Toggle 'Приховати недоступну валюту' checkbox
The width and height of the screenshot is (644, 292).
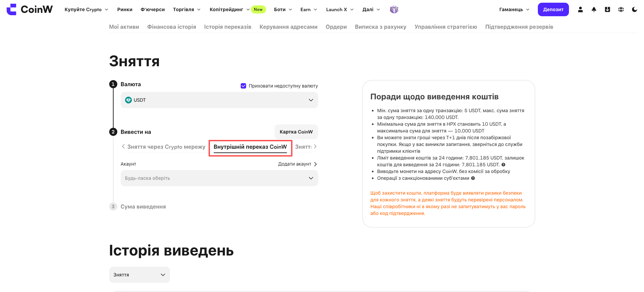pos(243,86)
